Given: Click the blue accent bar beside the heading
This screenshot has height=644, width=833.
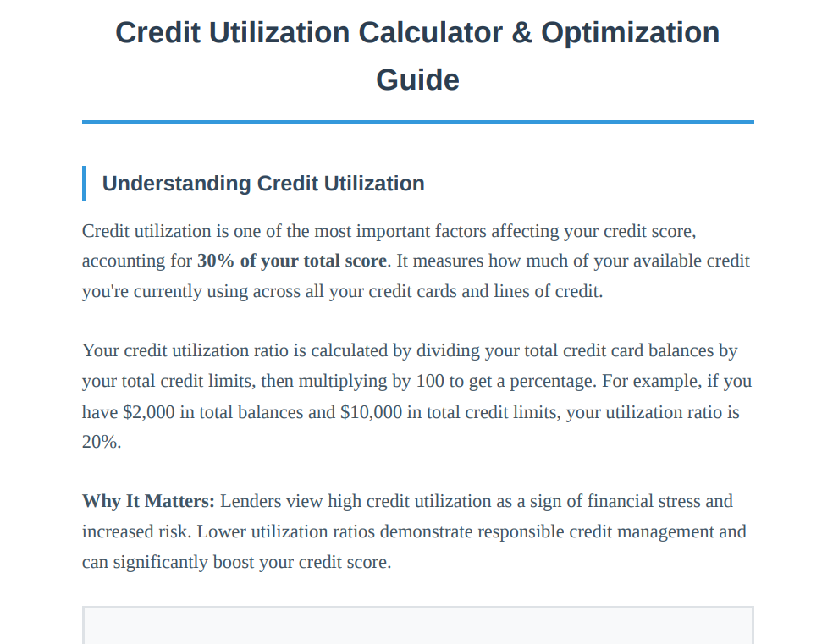Looking at the screenshot, I should pyautogui.click(x=85, y=184).
